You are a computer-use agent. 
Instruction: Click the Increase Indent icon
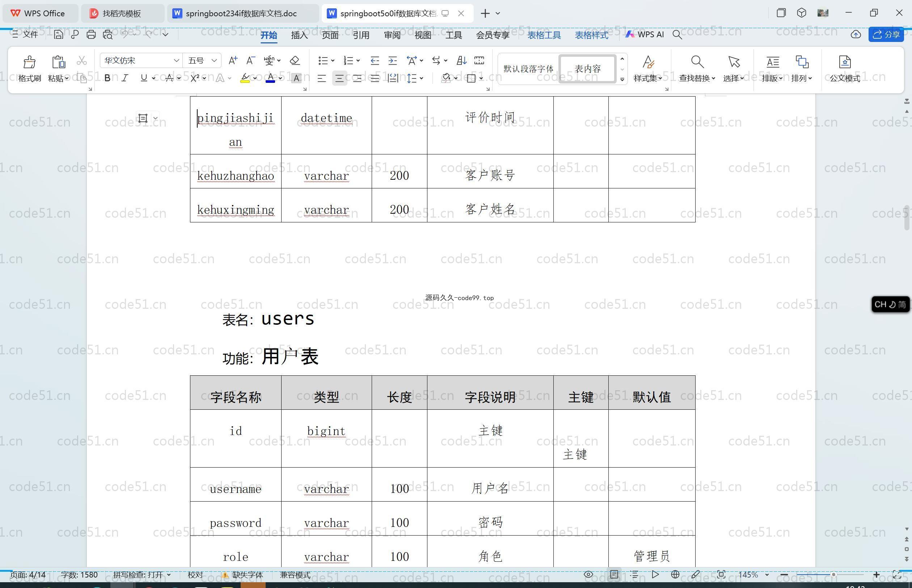[x=392, y=60]
